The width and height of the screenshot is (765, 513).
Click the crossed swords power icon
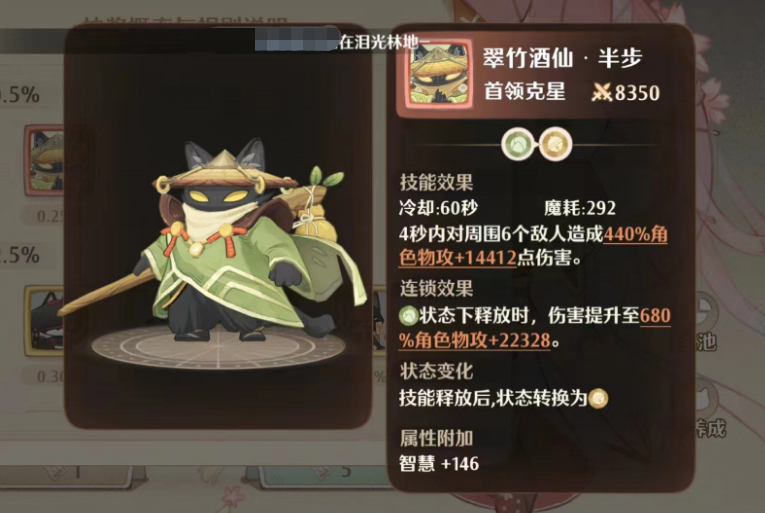tap(602, 92)
